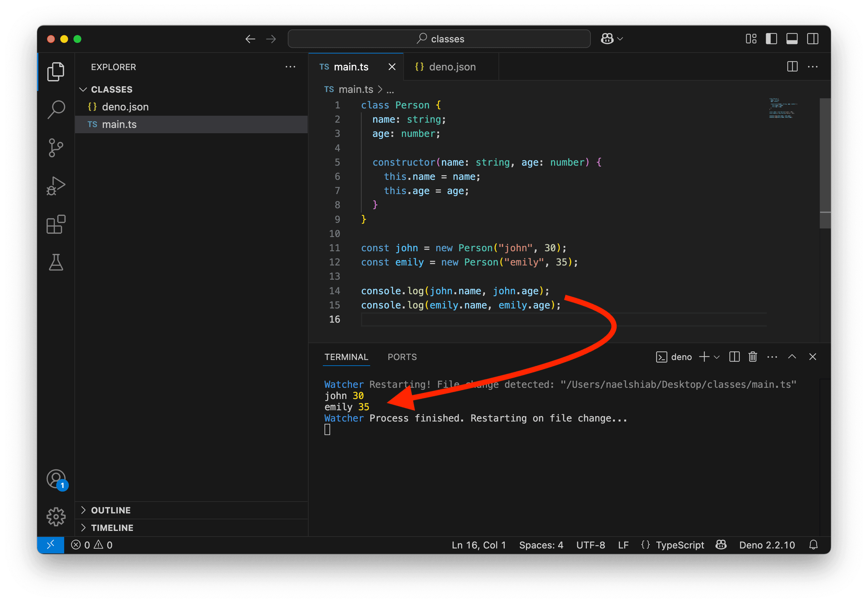The image size is (868, 603).
Task: Open the Run and Debug view
Action: point(56,186)
